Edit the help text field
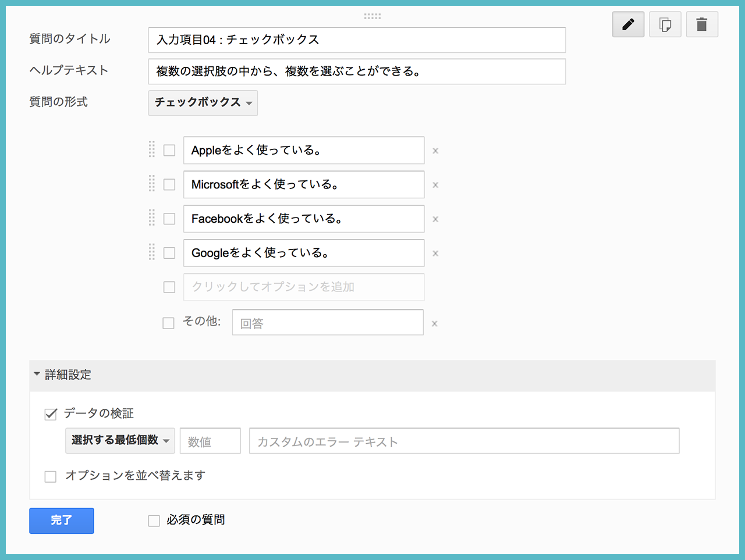 [x=357, y=72]
